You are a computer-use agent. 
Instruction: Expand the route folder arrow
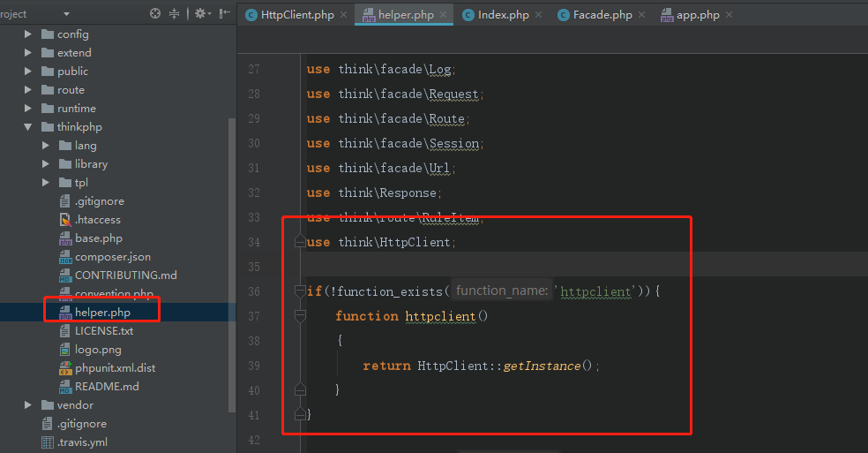point(27,90)
